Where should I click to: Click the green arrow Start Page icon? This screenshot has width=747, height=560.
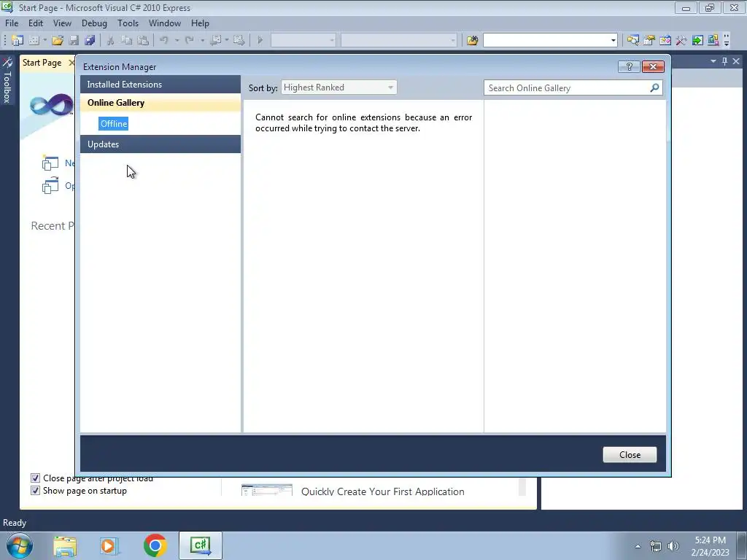[x=697, y=41]
